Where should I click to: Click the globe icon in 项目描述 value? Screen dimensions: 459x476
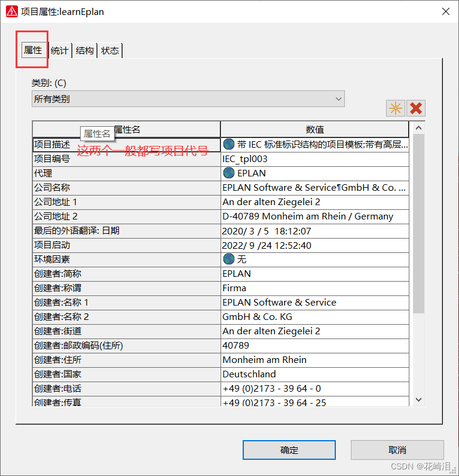click(228, 144)
